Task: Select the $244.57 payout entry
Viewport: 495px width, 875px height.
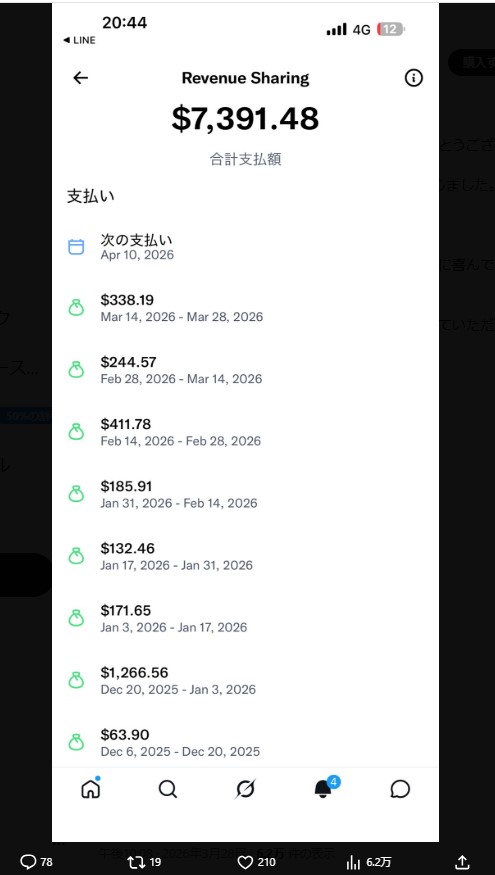Action: [246, 371]
